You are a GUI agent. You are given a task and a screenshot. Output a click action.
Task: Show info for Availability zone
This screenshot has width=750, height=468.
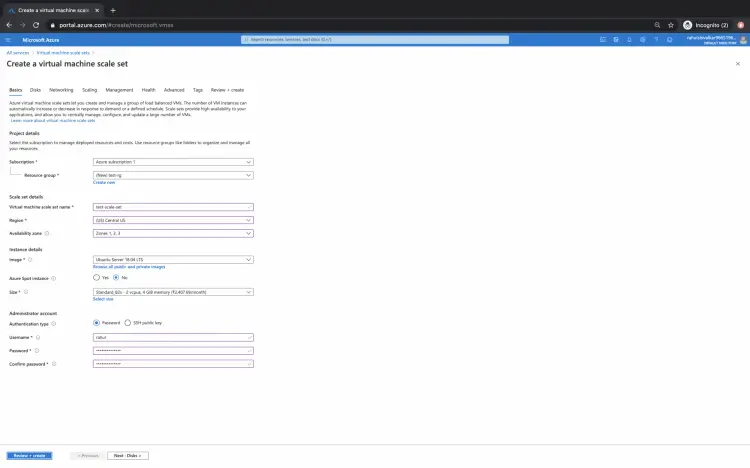click(47, 234)
